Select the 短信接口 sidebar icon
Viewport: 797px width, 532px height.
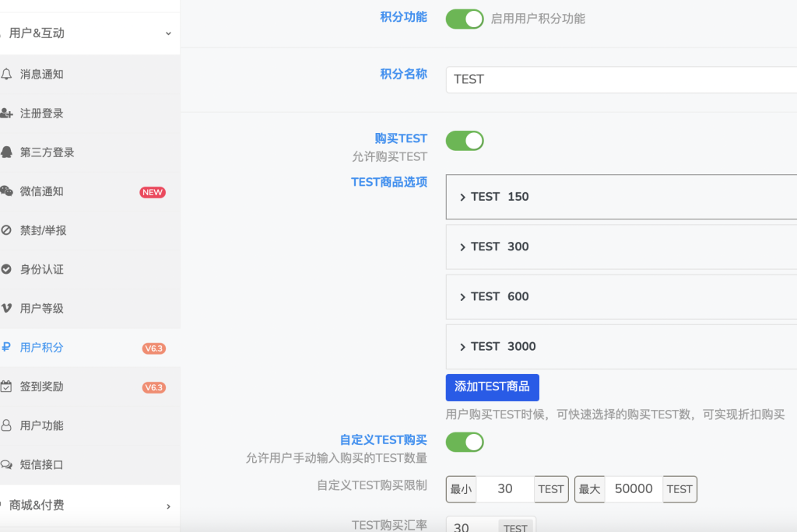pyautogui.click(x=9, y=464)
